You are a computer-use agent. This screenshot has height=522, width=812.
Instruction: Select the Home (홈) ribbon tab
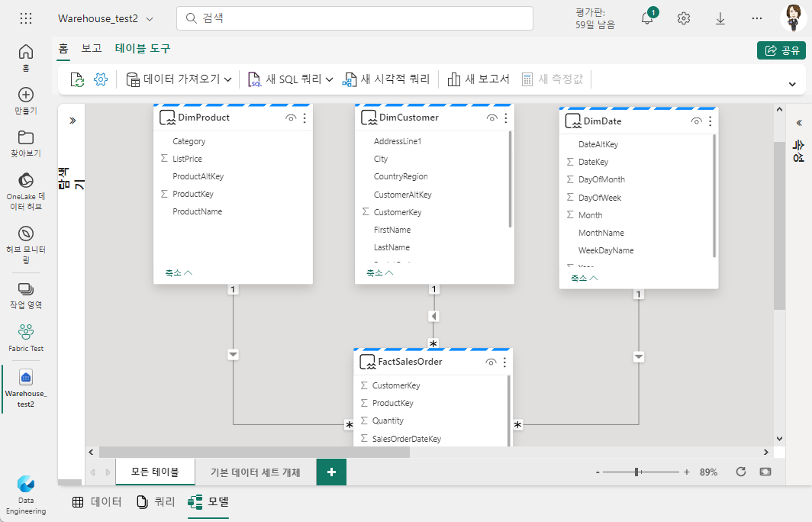(x=63, y=49)
